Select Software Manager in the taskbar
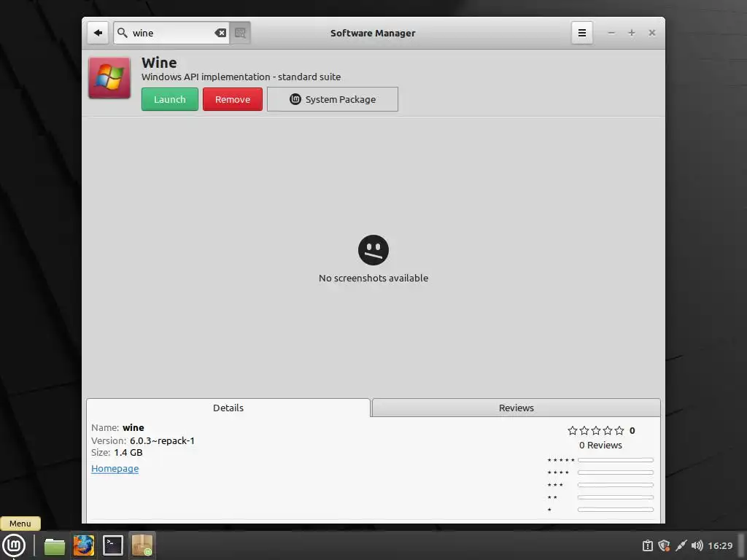Screen dimensions: 747x560 click(142, 545)
